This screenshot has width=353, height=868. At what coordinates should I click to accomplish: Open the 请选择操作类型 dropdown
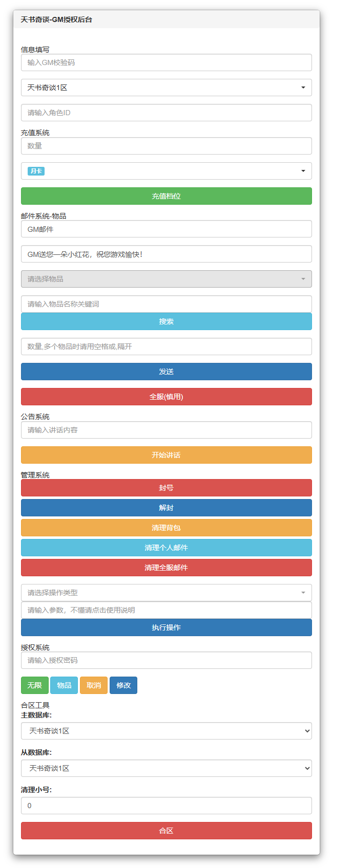[166, 593]
